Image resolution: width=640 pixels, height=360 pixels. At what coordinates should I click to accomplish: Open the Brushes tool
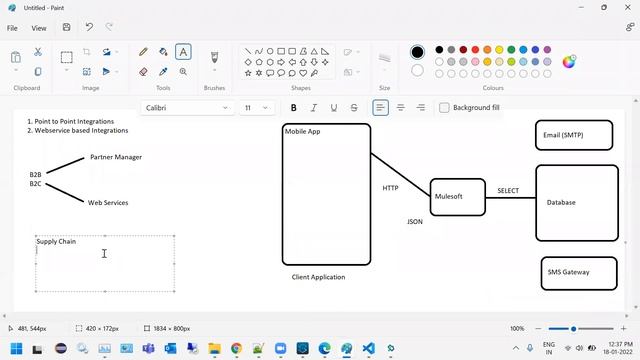[214, 57]
